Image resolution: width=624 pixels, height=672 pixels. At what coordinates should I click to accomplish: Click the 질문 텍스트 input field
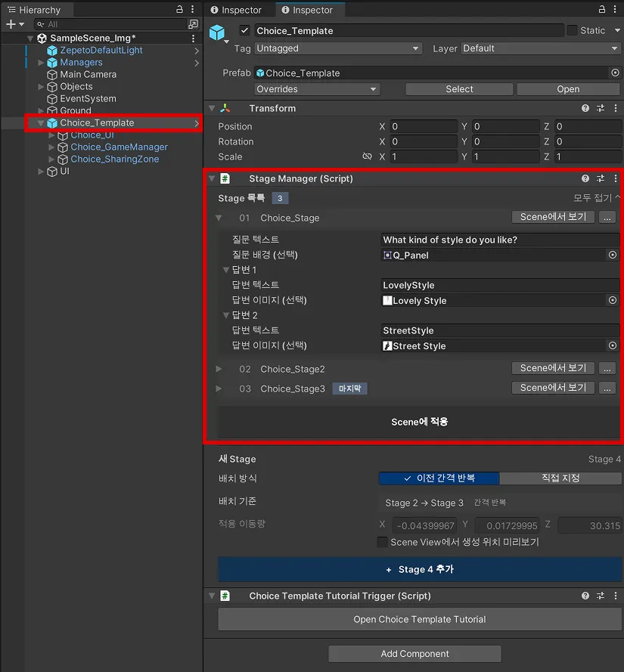tap(500, 240)
